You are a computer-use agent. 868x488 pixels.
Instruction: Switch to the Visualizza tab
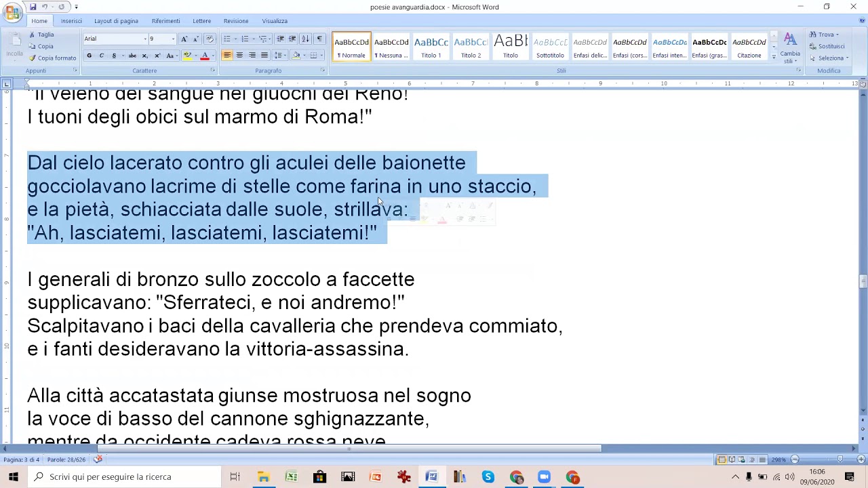pos(275,21)
